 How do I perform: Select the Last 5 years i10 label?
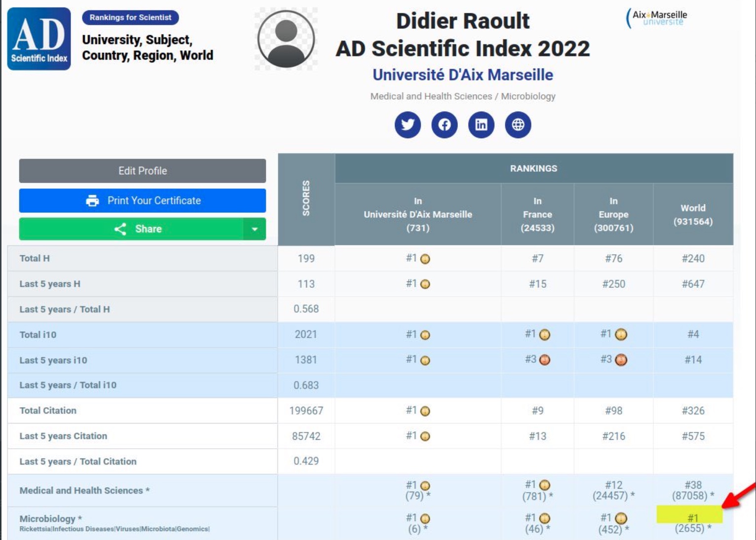[53, 360]
